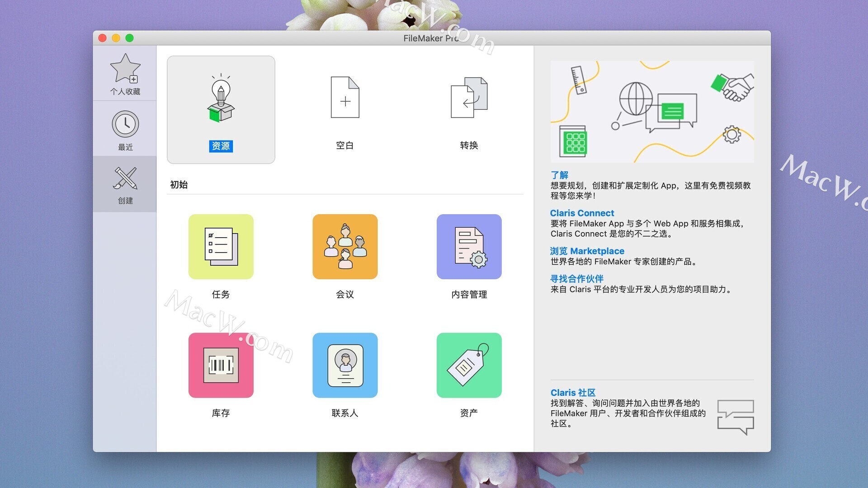Screen dimensions: 868x488
Task: Click the 任务 template label
Action: pos(221,295)
